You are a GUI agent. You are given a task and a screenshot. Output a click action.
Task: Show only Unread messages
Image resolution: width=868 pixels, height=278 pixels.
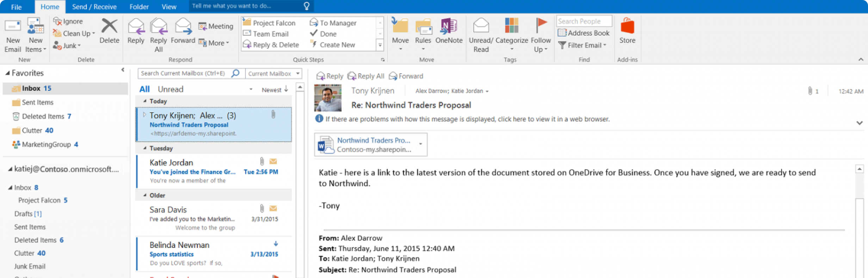coord(170,89)
